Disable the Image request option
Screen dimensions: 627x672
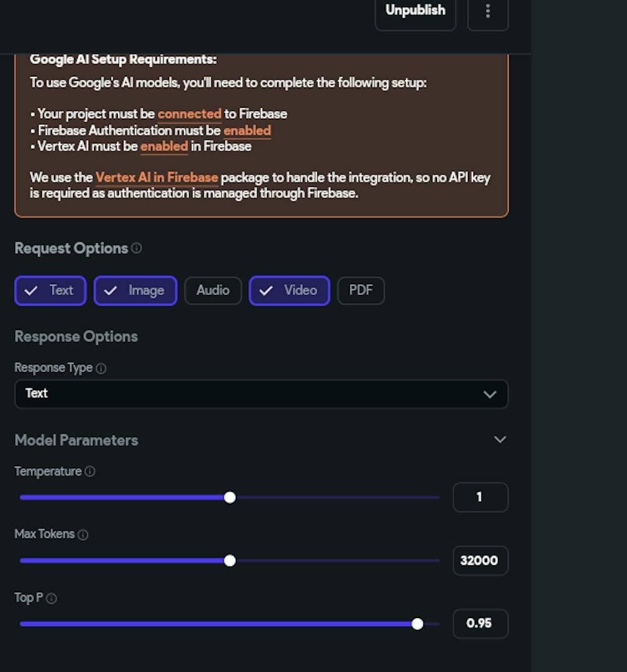coord(135,291)
